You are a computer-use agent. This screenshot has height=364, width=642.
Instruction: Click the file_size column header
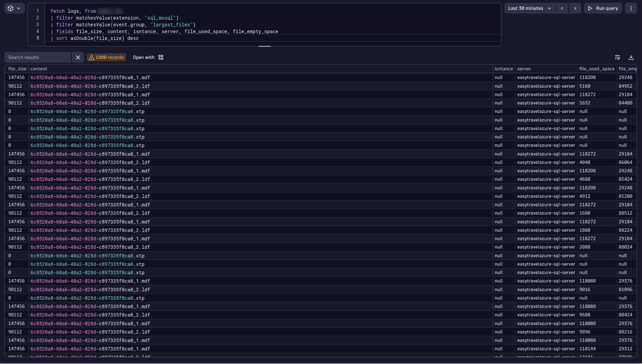[17, 69]
